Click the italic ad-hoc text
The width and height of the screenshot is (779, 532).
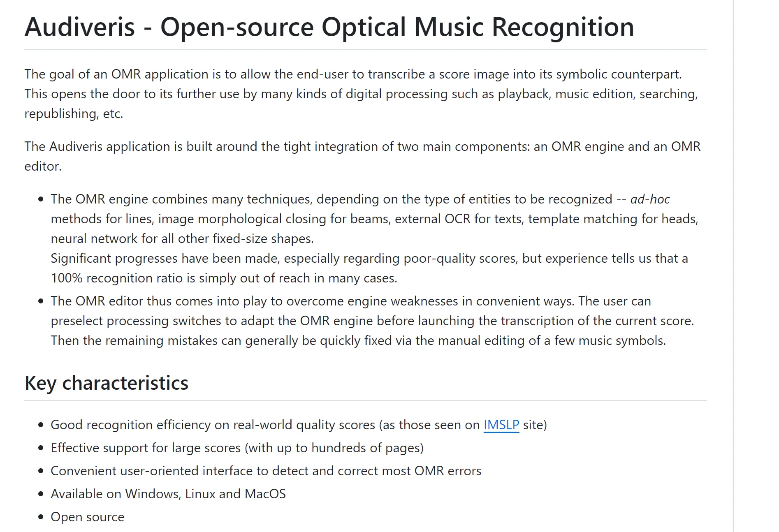[x=650, y=199]
